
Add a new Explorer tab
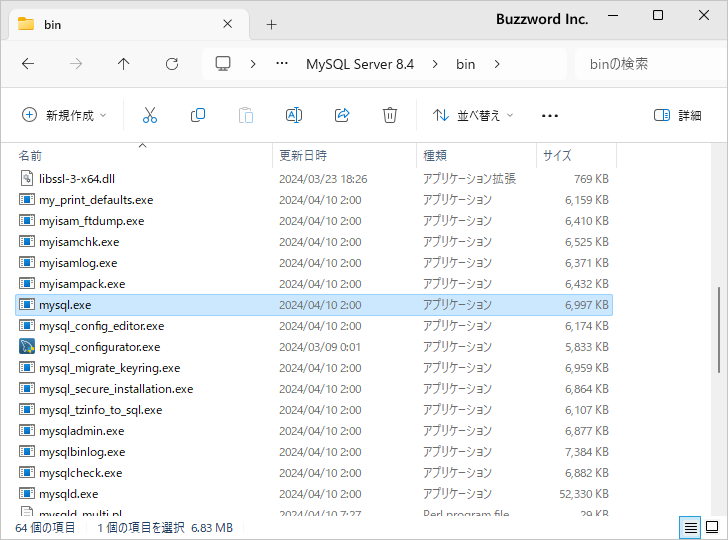pyautogui.click(x=272, y=24)
